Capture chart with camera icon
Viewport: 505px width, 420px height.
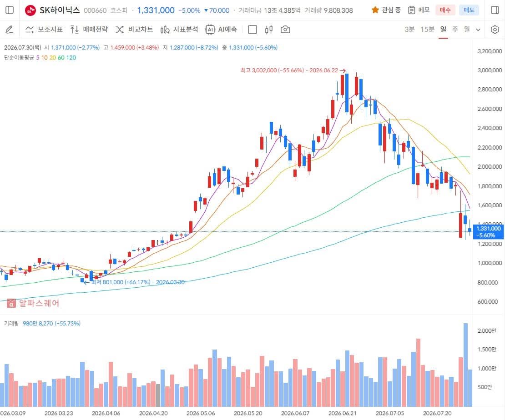tap(285, 30)
